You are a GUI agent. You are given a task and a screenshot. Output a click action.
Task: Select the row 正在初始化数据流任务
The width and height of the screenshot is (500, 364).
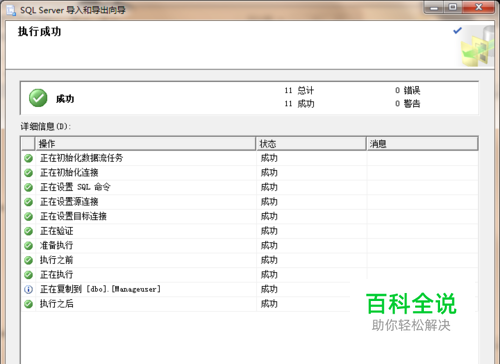[249, 158]
